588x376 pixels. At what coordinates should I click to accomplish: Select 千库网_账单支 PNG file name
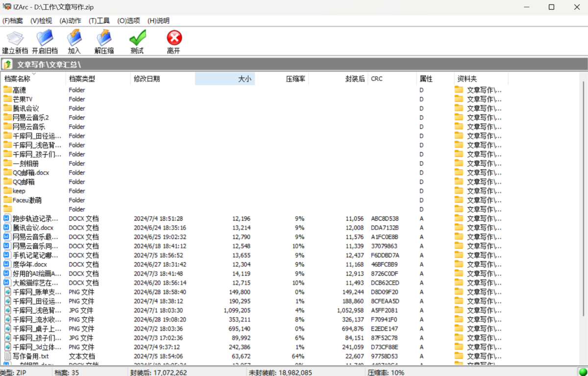pyautogui.click(x=37, y=292)
